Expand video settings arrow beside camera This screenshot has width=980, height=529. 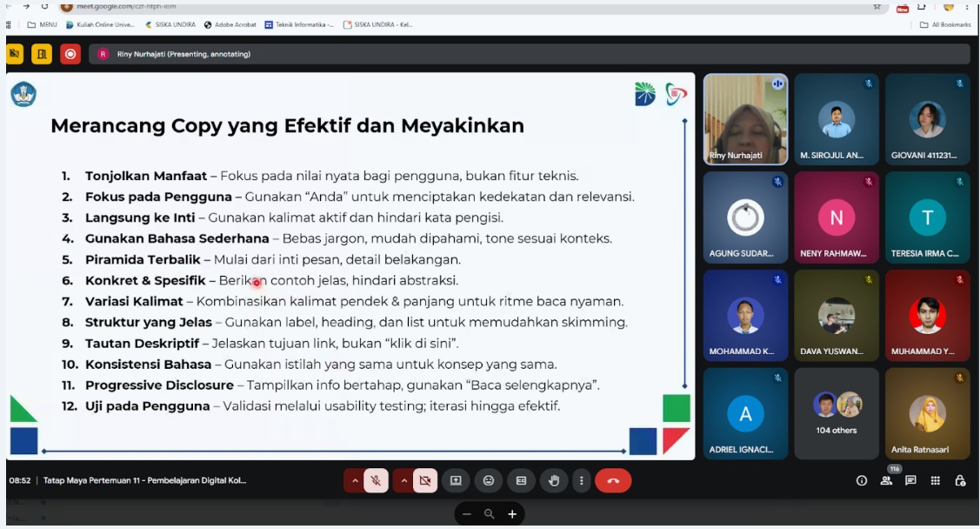(403, 481)
